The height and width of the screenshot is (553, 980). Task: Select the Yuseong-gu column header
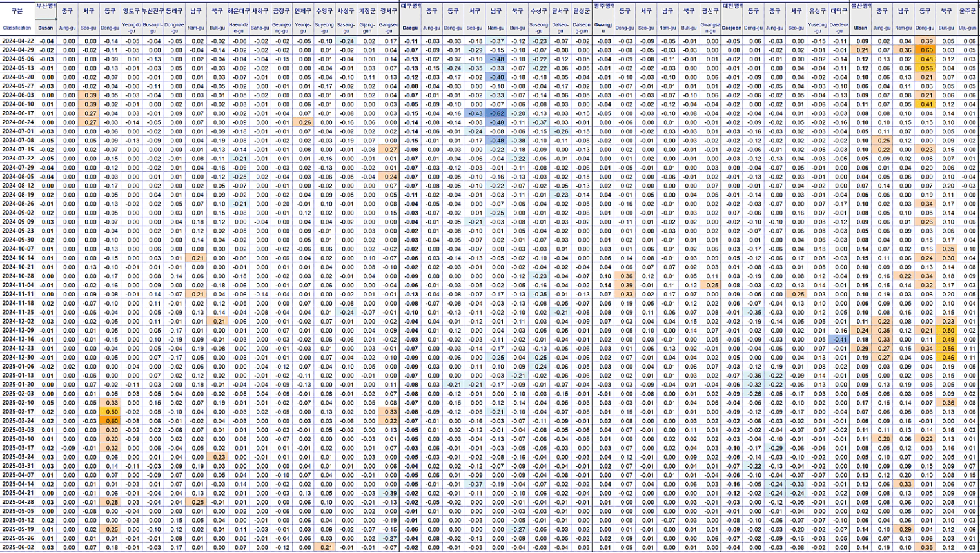pyautogui.click(x=818, y=28)
